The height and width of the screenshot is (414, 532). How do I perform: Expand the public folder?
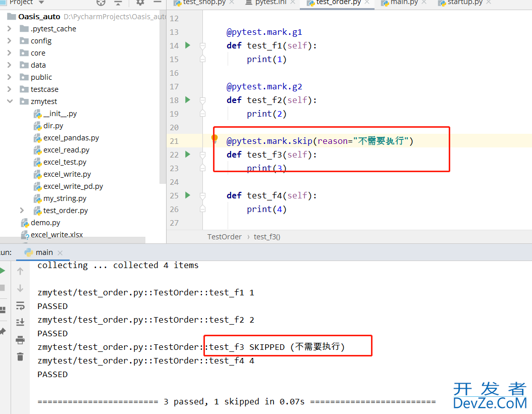(10, 77)
